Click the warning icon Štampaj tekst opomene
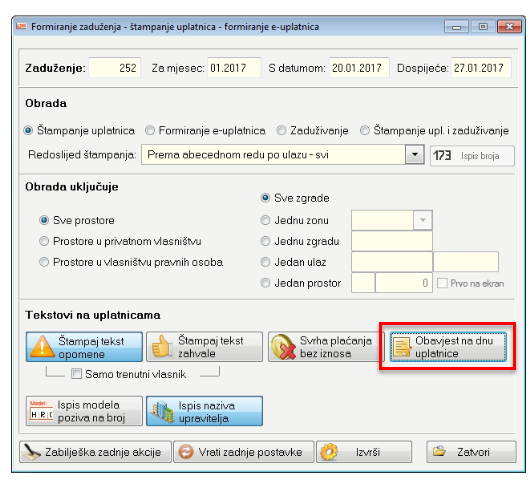Image resolution: width=531 pixels, height=483 pixels. click(x=42, y=346)
